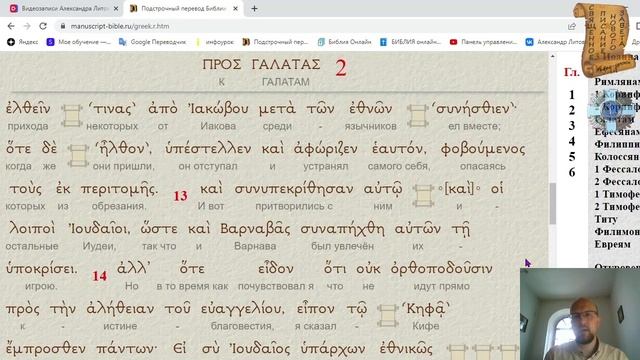
Task: Click verse number 14
Action: [100, 276]
